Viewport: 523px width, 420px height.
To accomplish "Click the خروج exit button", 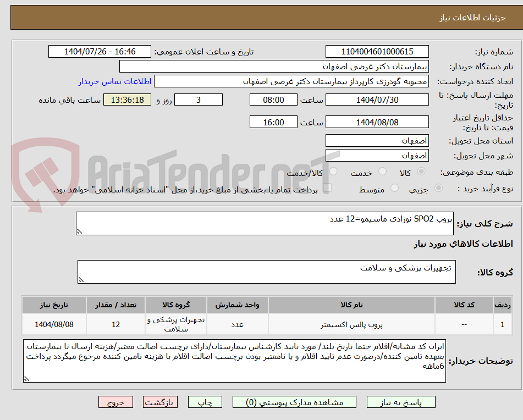I will click(115, 402).
